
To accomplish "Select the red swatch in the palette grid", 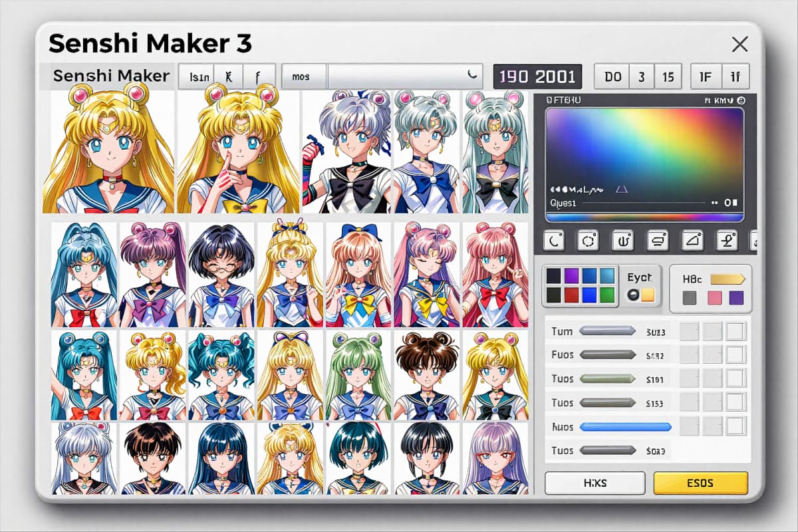I will coord(571,295).
